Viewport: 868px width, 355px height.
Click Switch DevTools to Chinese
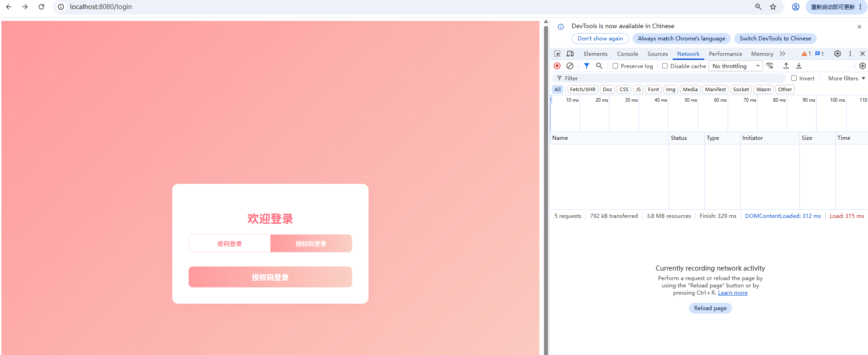tap(775, 39)
